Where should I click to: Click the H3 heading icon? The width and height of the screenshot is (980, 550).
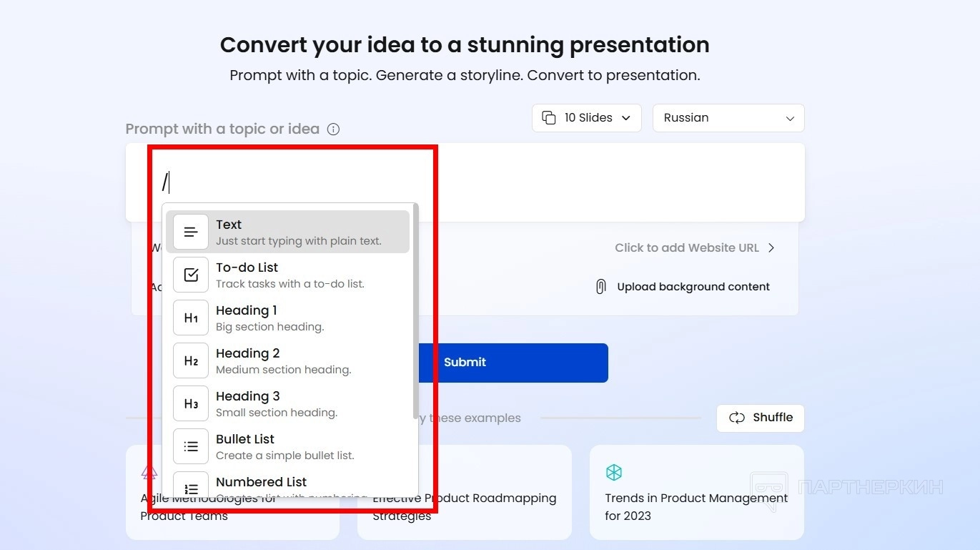[191, 403]
